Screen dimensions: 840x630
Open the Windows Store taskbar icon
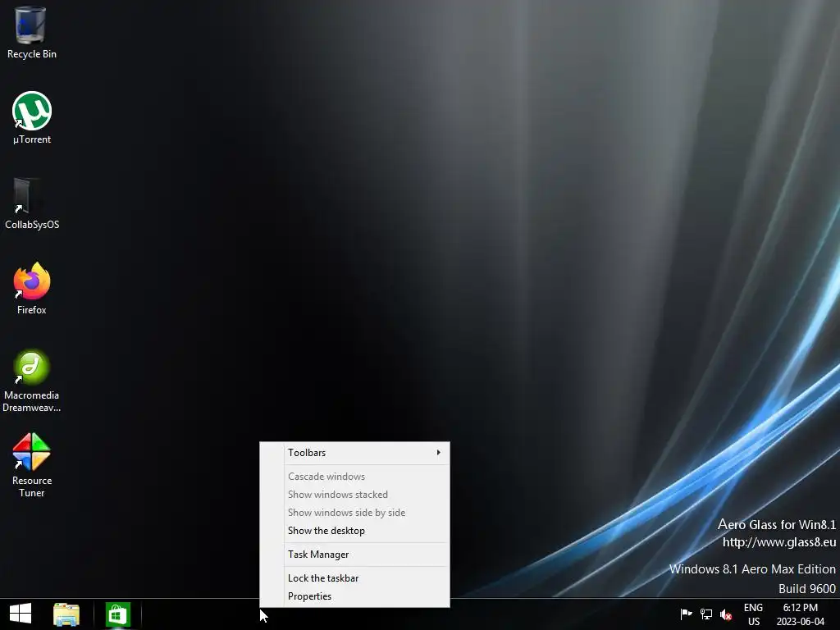pyautogui.click(x=117, y=614)
